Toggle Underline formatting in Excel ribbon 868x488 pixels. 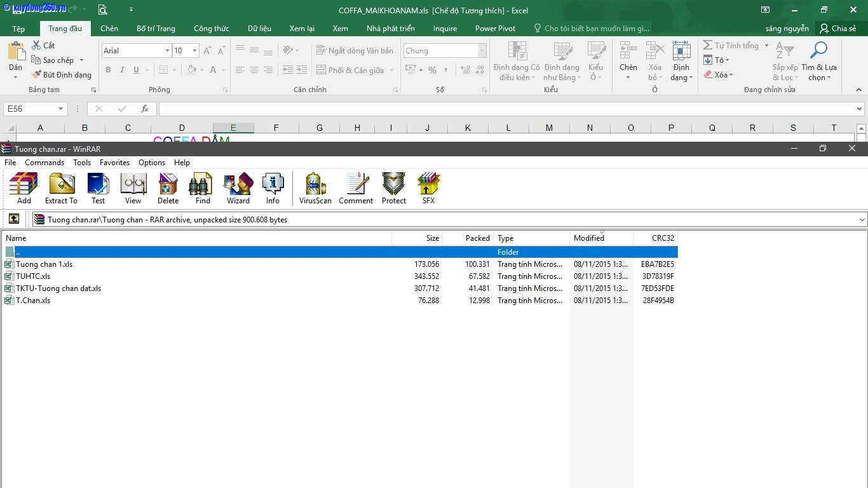(136, 70)
